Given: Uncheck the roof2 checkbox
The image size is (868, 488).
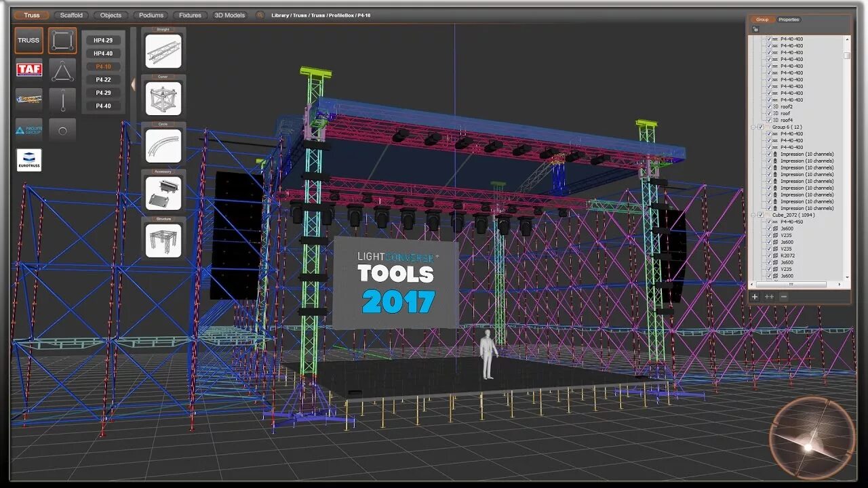Looking at the screenshot, I should (769, 106).
